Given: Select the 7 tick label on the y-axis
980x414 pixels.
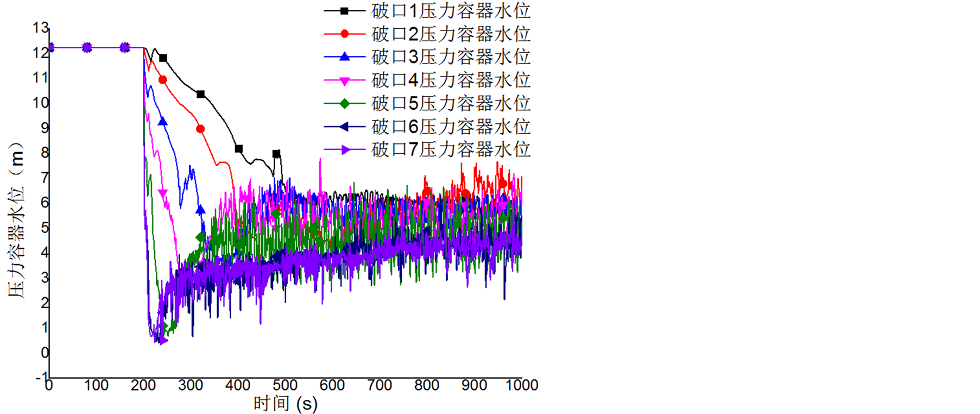Looking at the screenshot, I should 45,178.
